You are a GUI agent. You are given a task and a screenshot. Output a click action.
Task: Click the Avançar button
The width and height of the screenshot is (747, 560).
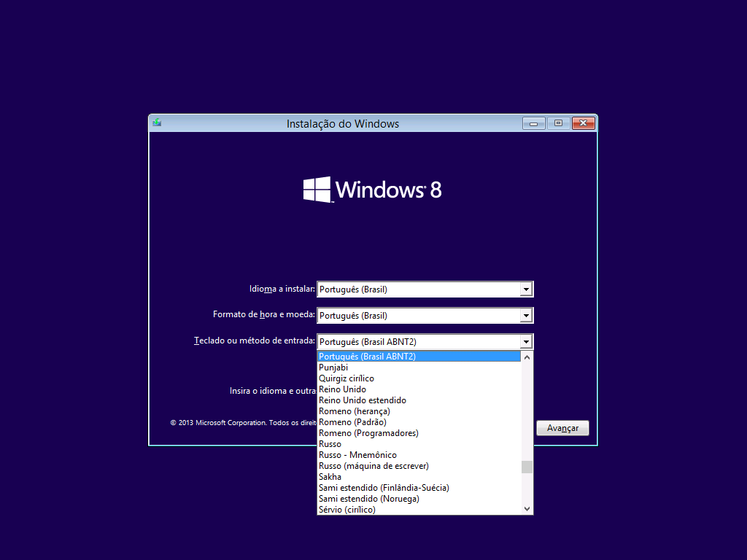point(562,428)
